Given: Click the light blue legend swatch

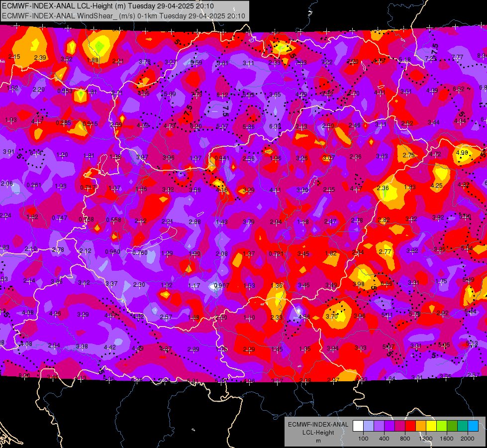Looking at the screenshot, I should point(369,426).
